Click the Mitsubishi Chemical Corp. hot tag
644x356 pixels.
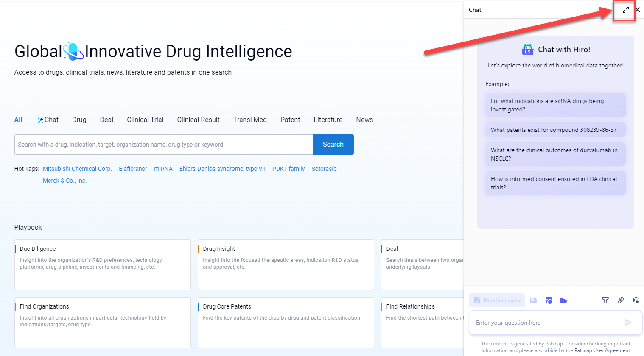point(77,169)
